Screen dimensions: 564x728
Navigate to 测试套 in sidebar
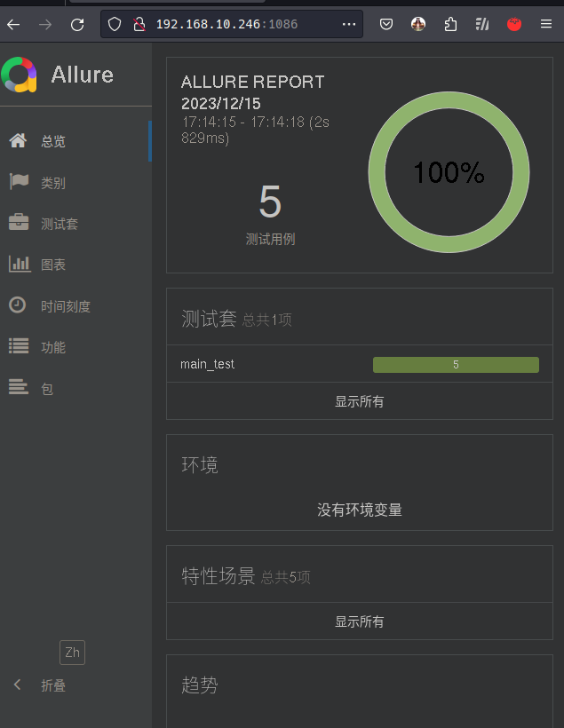tap(60, 224)
